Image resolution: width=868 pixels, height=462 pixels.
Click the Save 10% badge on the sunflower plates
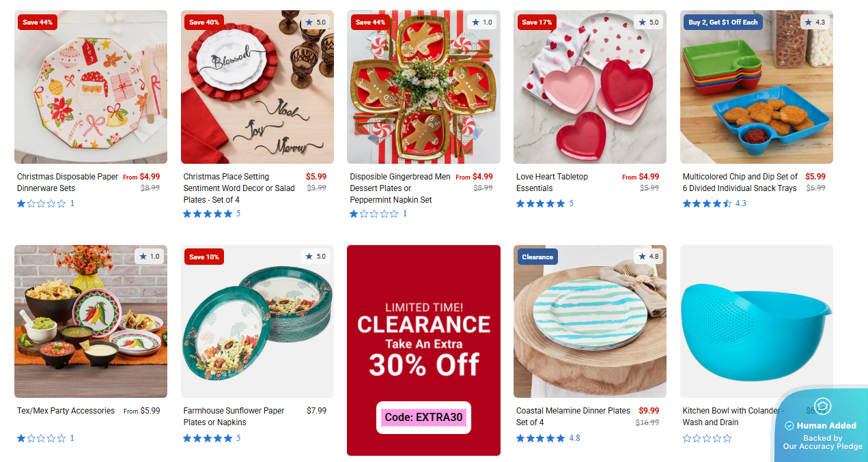pos(204,257)
